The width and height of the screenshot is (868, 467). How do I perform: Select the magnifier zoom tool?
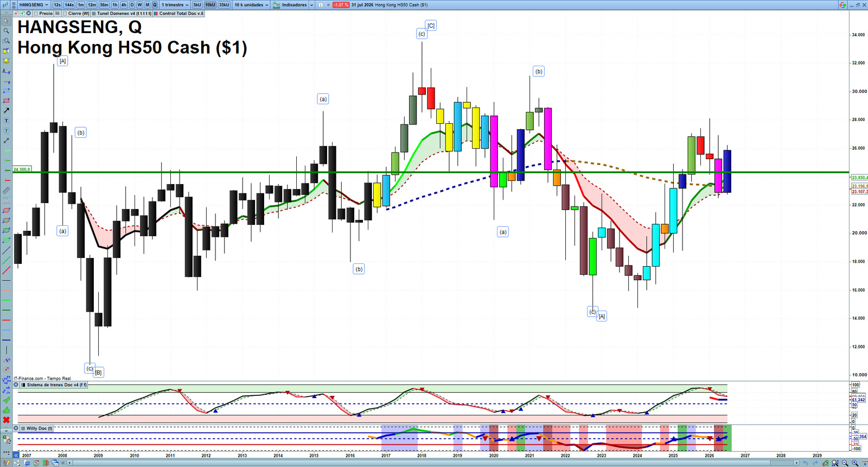[6, 31]
